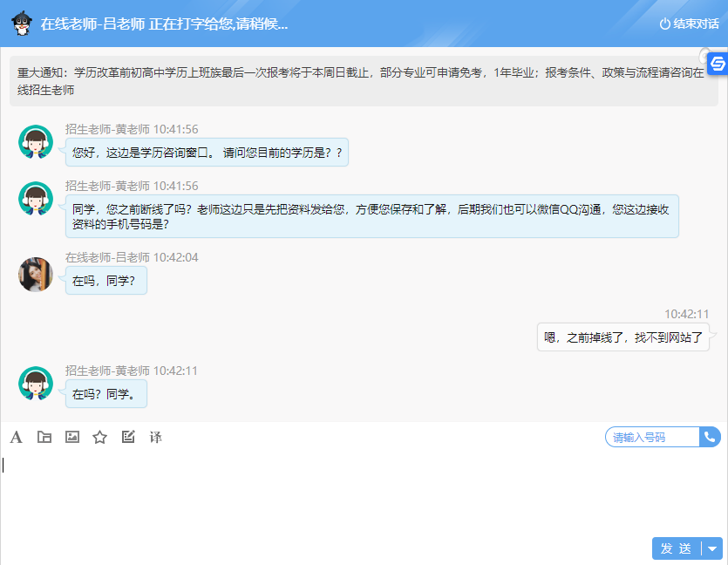The height and width of the screenshot is (565, 728).
Task: Open the send options dropdown arrow
Action: 711,548
